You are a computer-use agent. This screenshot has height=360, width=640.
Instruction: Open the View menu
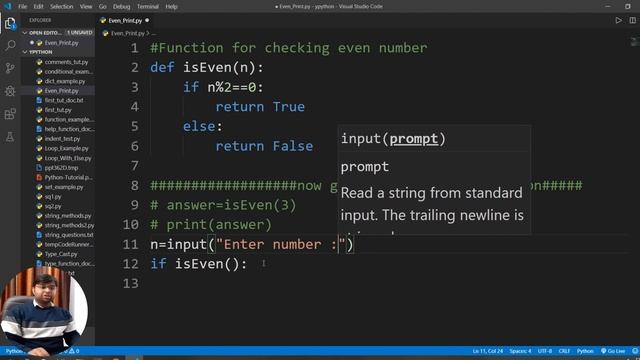[x=86, y=7]
